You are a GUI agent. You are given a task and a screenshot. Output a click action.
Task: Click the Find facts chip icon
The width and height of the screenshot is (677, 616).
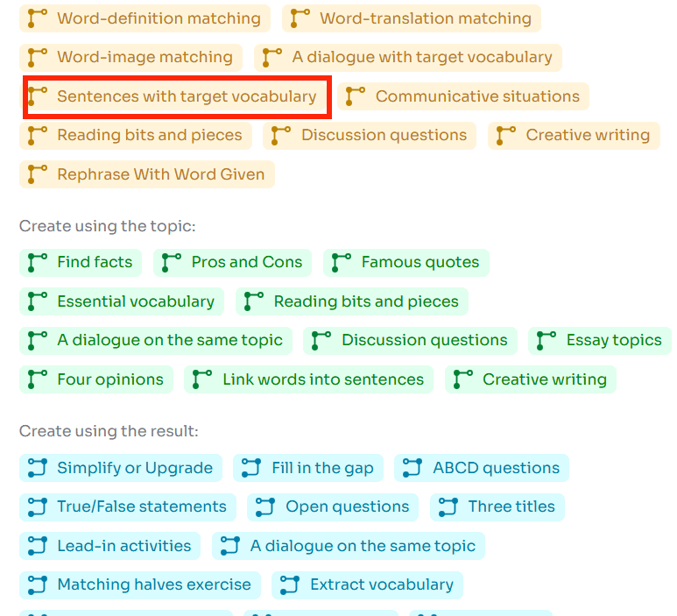pyautogui.click(x=37, y=262)
